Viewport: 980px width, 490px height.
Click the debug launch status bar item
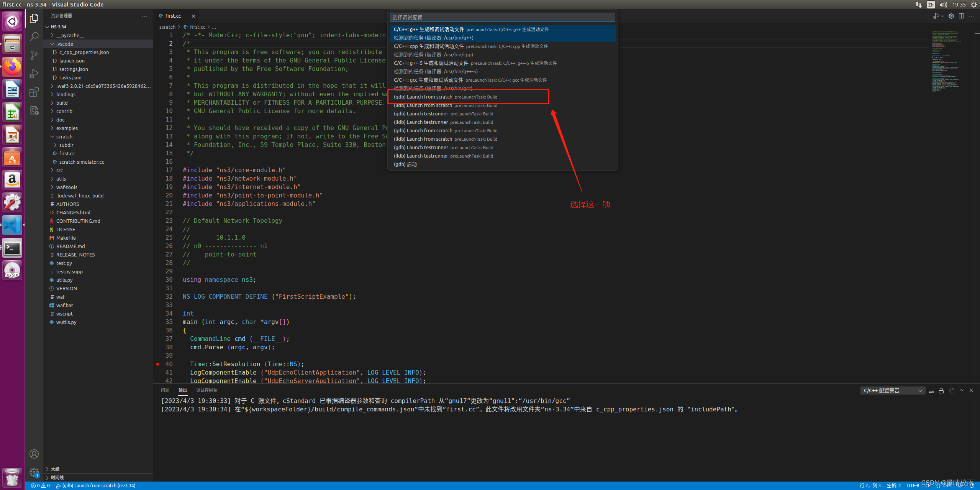coord(96,486)
